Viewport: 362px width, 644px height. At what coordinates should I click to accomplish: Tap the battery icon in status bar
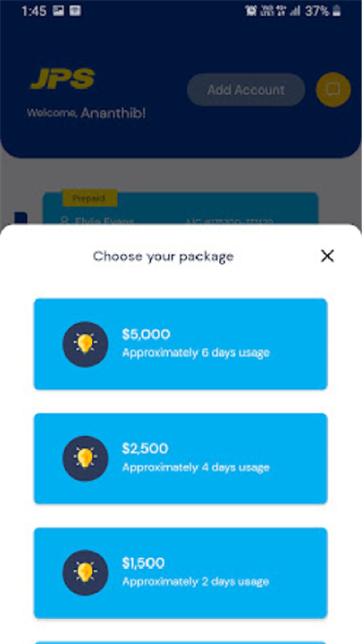337,11
